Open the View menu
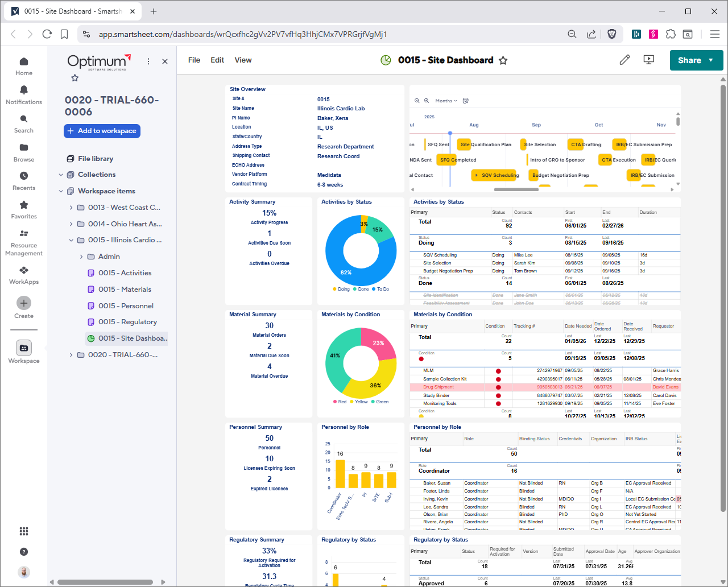This screenshot has width=728, height=587. click(243, 60)
